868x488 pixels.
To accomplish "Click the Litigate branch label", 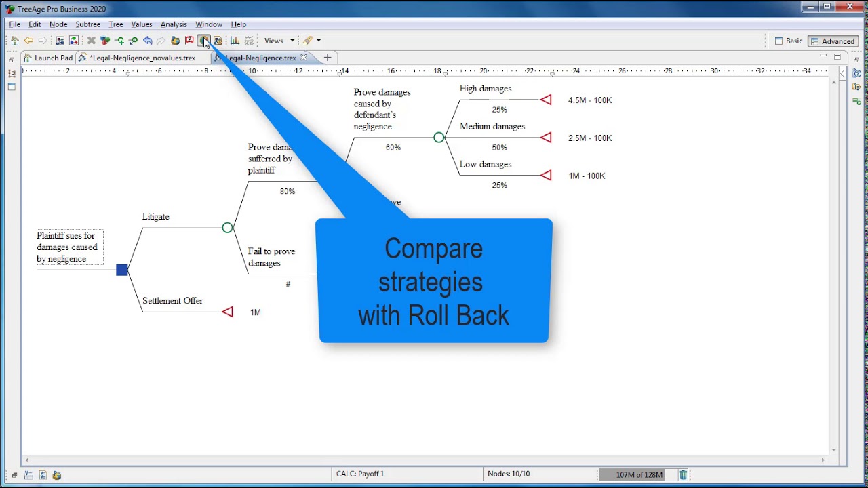I will [156, 217].
